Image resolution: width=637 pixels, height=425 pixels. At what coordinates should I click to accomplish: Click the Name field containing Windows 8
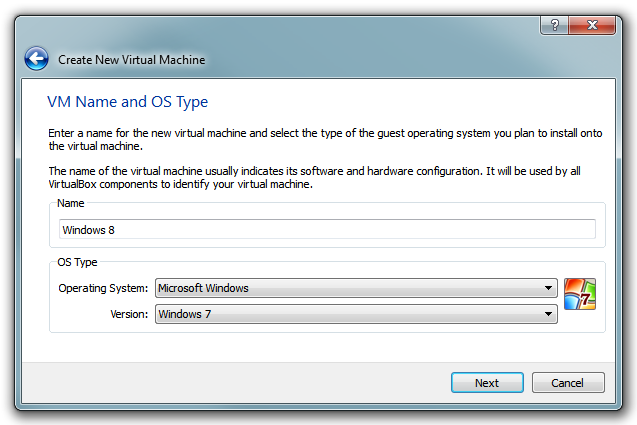tap(327, 230)
